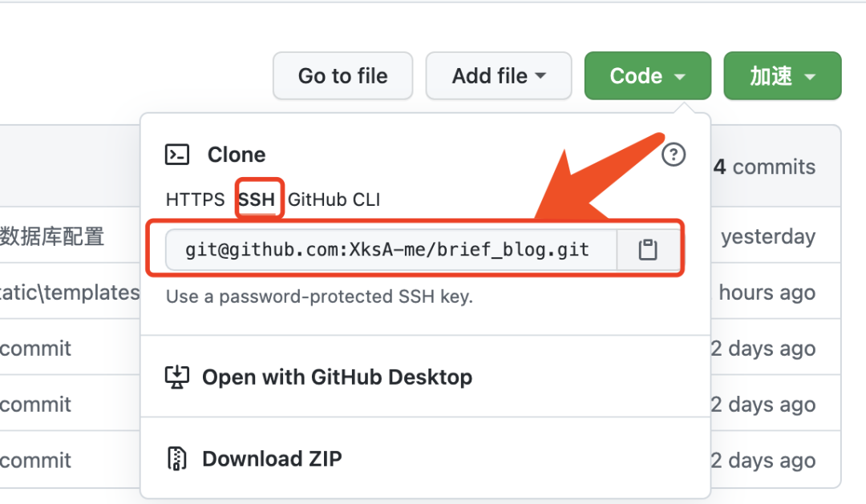Expand the Add file dropdown
Viewport: 866px width, 504px height.
point(498,75)
